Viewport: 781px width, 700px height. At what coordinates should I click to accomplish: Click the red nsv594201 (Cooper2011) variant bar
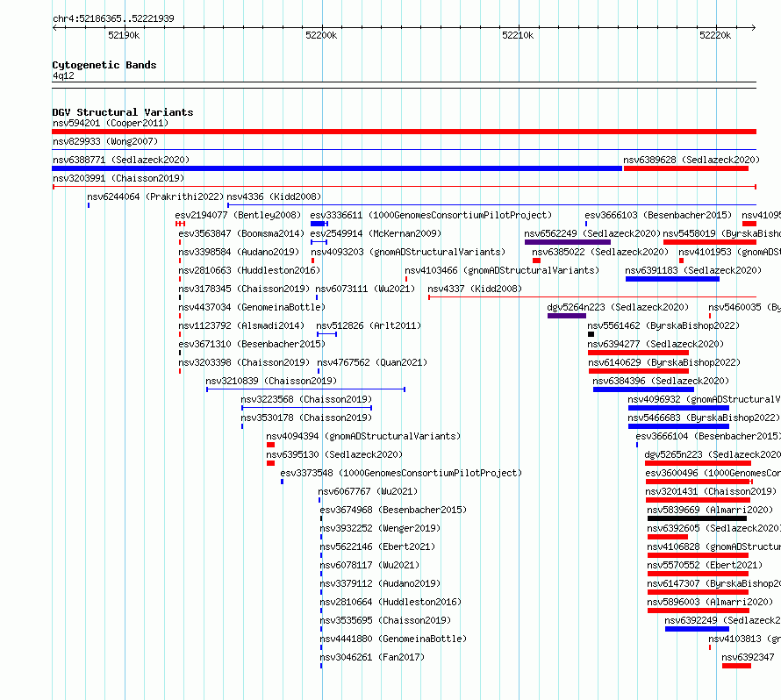404,132
